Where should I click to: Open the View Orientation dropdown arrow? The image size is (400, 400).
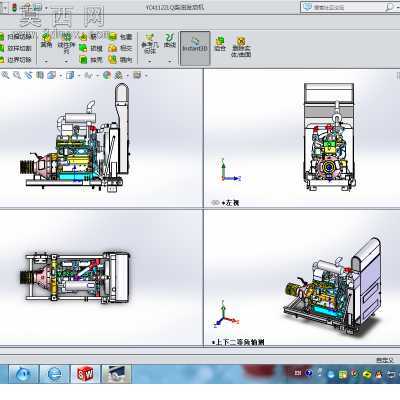click(x=61, y=76)
